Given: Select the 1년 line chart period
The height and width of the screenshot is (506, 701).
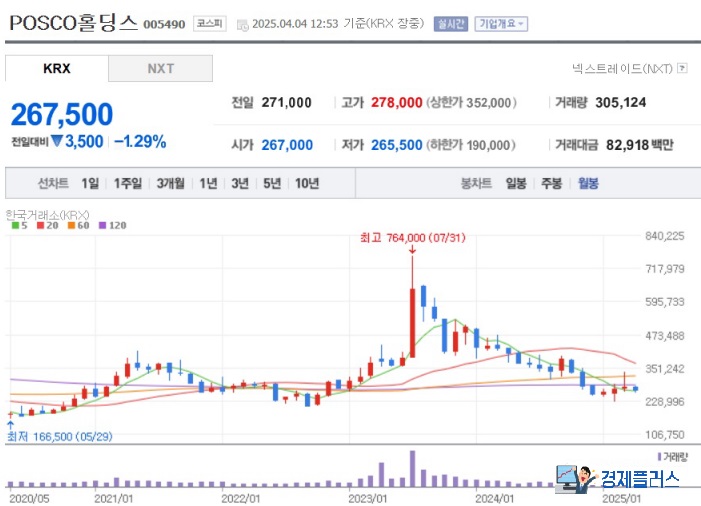Looking at the screenshot, I should pos(208,183).
